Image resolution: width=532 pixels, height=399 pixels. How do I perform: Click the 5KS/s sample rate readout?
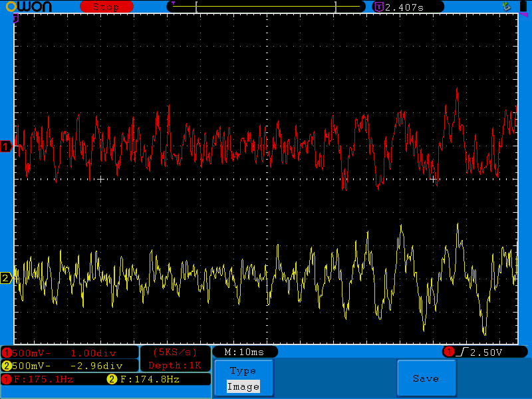(x=175, y=352)
